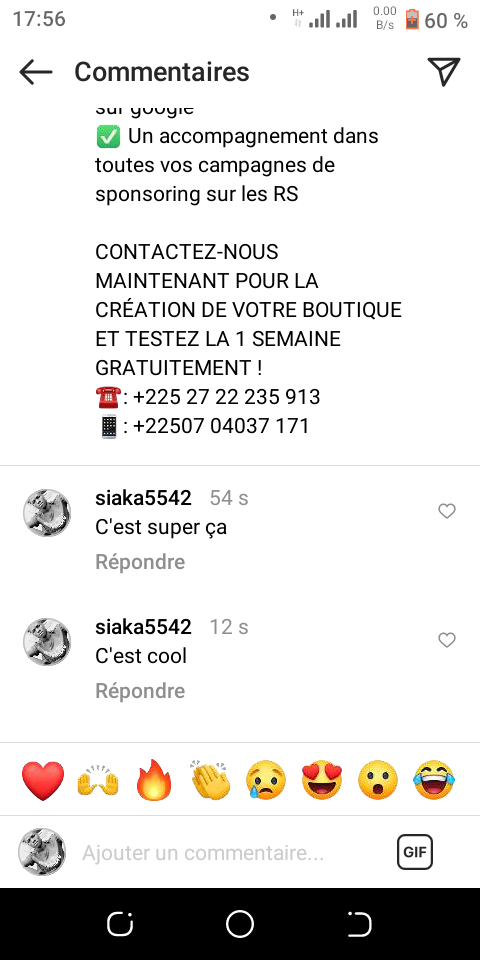Insert the laughing tears emoji
The width and height of the screenshot is (480, 960).
click(x=434, y=780)
